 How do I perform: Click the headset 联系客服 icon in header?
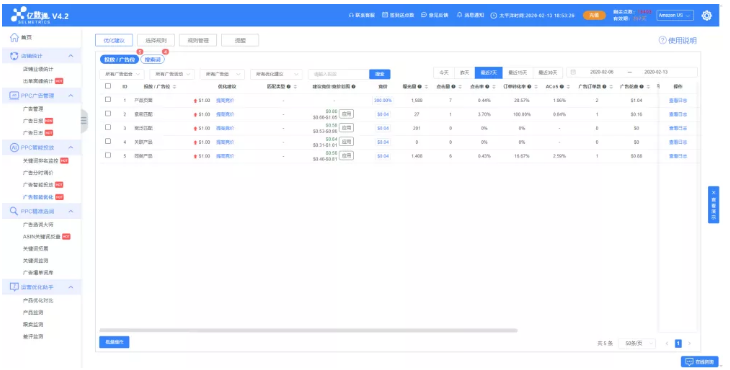[x=351, y=15]
